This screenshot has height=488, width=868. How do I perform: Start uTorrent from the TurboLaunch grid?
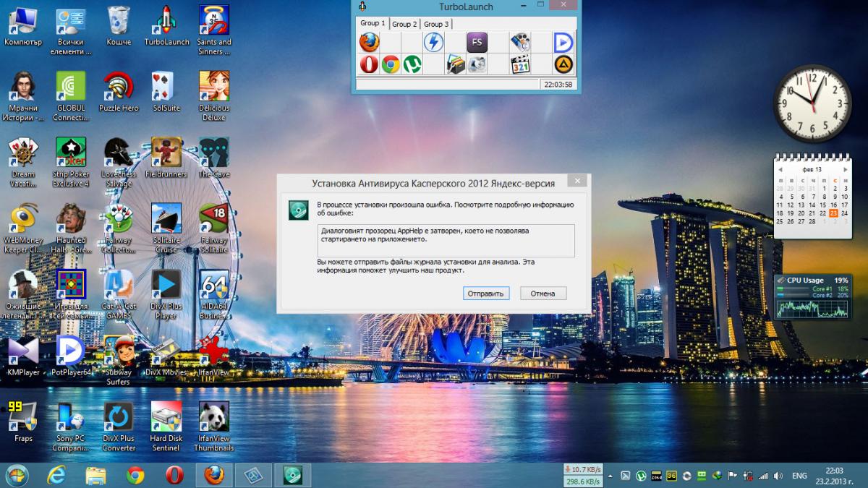(x=412, y=64)
